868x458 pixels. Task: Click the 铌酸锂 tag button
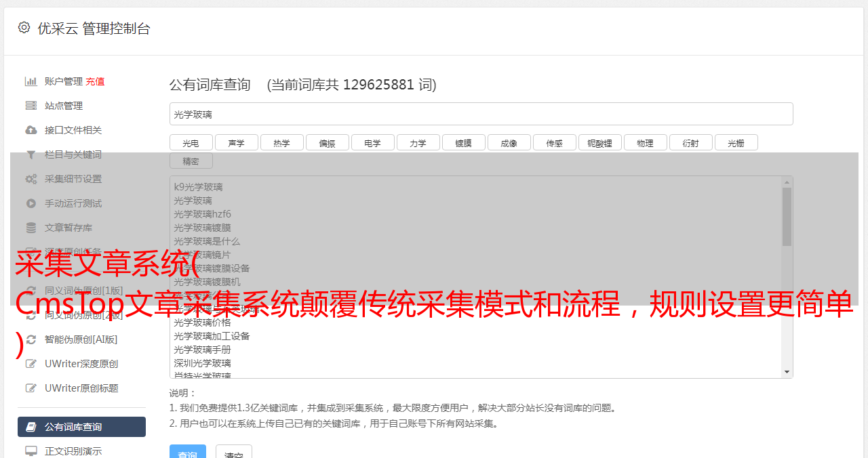tap(600, 142)
